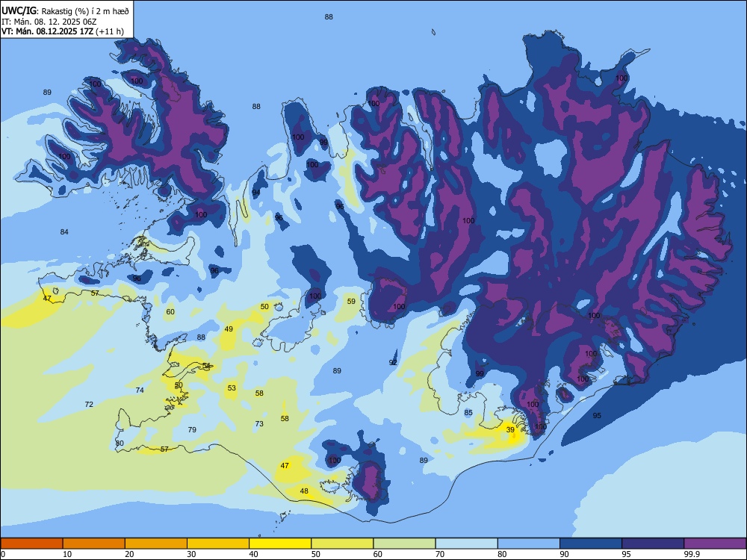This screenshot has width=747, height=560.
Task: Click the dark navy 95–99.9 legend swatch
Action: tap(653, 544)
